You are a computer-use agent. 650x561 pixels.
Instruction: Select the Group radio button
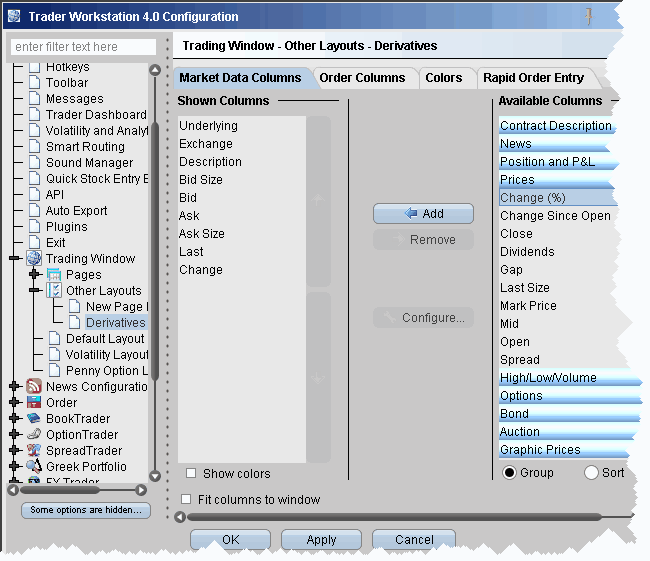(509, 473)
